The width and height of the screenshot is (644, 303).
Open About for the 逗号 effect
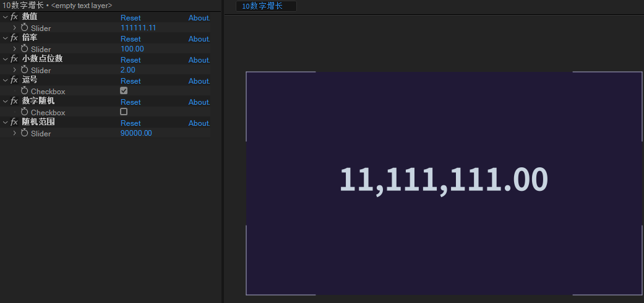(x=199, y=81)
